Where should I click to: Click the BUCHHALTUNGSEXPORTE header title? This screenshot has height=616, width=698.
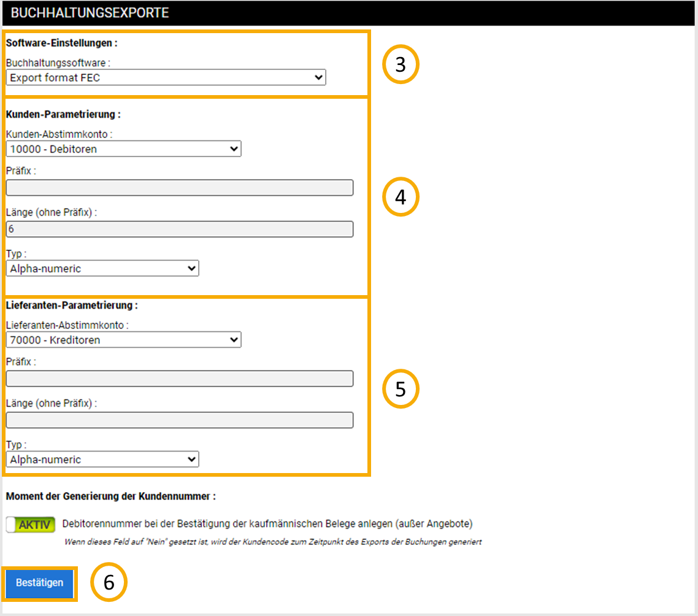click(90, 13)
